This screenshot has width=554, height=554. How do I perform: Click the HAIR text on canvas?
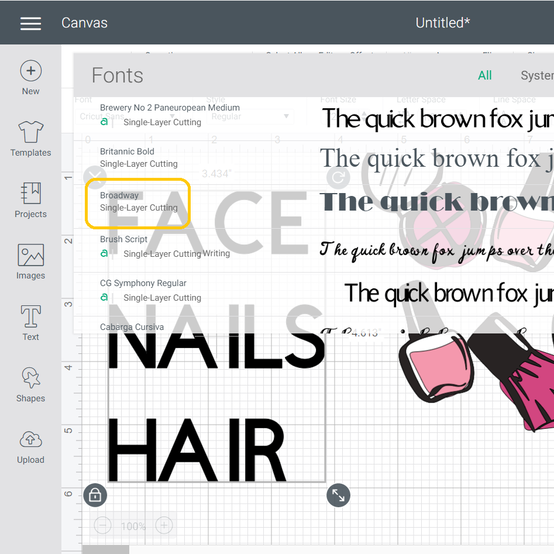pos(196,450)
